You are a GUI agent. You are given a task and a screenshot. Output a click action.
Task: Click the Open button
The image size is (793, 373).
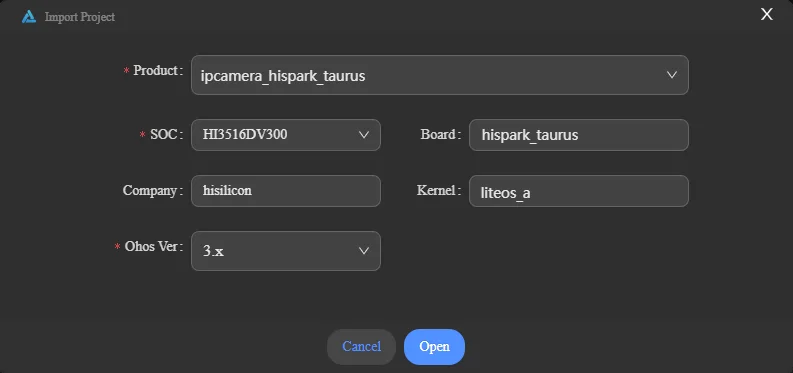click(x=434, y=347)
